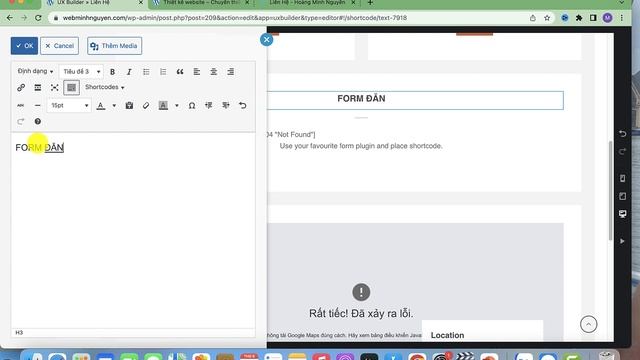Center-align the heading text
Screen dimensions: 640x360
(x=213, y=72)
